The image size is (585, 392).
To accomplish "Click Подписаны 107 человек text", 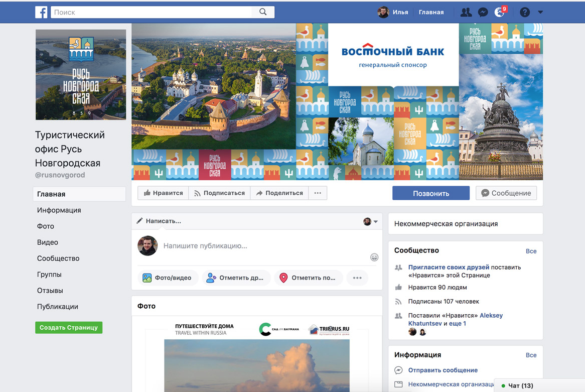I will pos(444,302).
